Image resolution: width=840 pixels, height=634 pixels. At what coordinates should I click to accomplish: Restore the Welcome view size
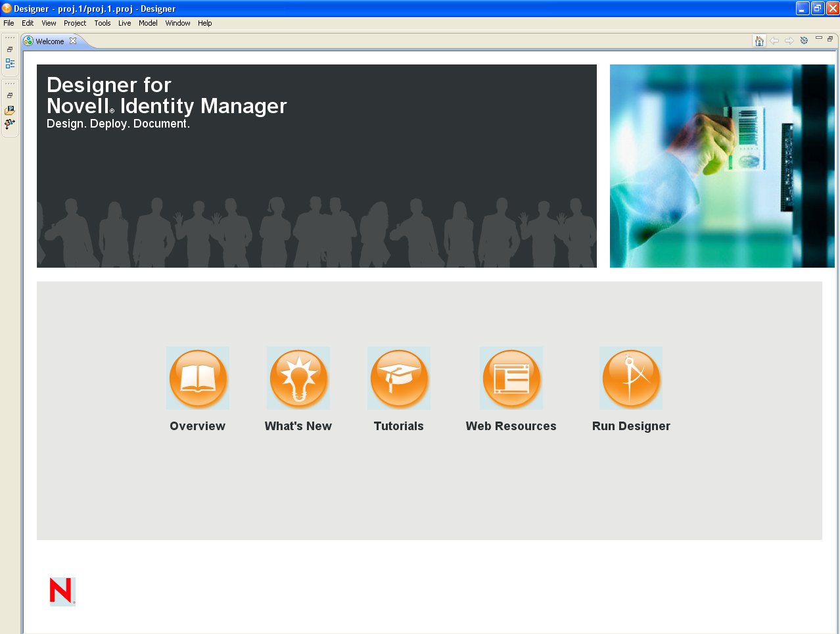(x=830, y=39)
